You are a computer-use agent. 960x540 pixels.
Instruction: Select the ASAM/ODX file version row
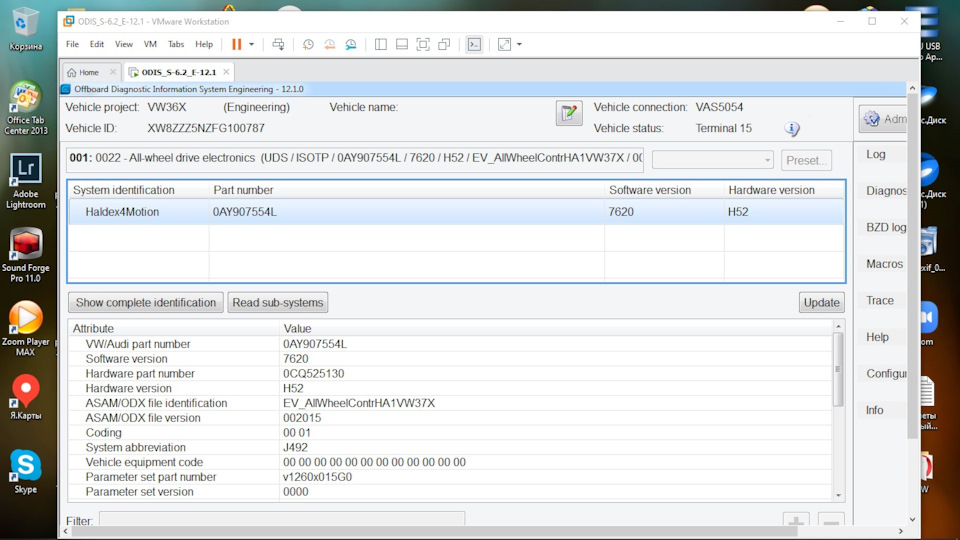point(450,418)
